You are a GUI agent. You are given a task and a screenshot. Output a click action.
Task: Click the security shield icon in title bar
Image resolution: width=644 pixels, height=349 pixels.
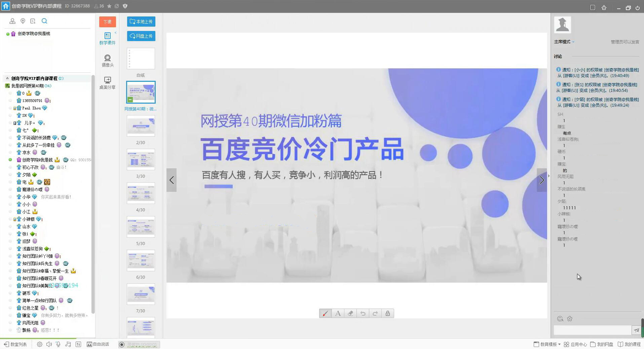(x=125, y=6)
